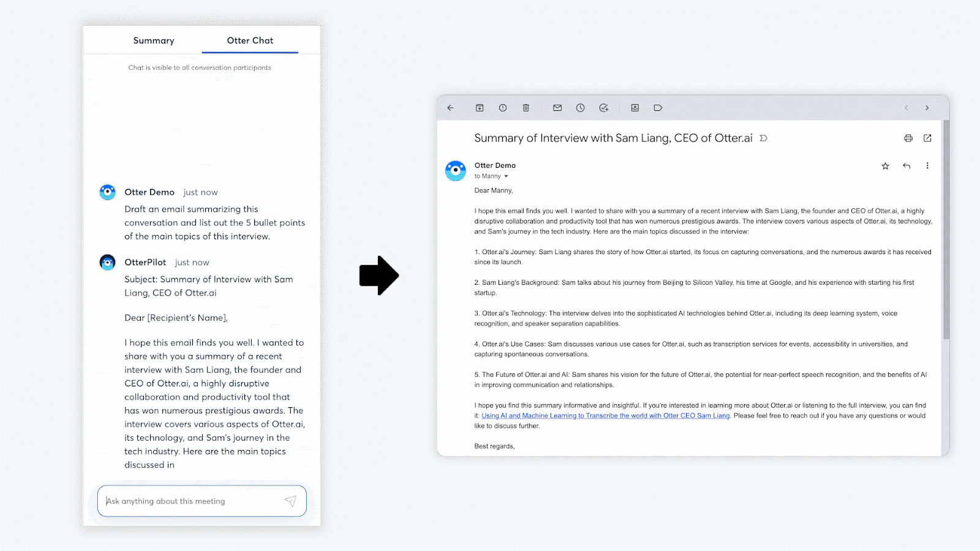This screenshot has width=980, height=551.
Task: Go to older email chevron
Action: pos(927,108)
